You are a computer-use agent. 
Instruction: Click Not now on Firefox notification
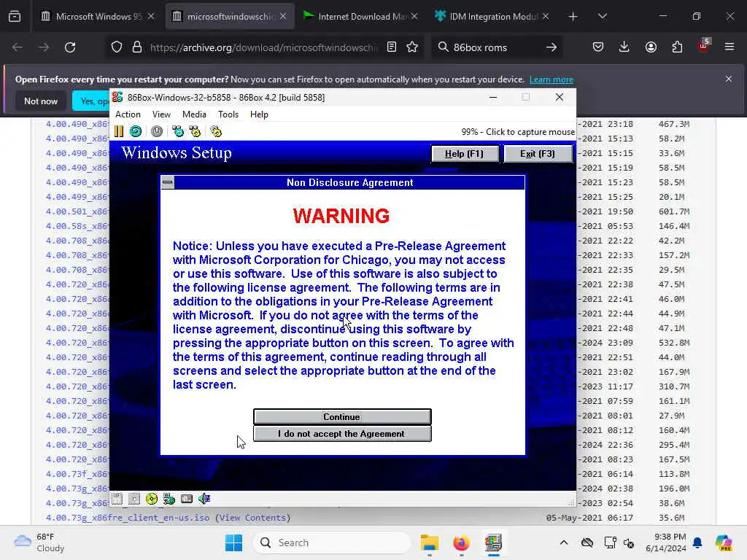pyautogui.click(x=41, y=101)
